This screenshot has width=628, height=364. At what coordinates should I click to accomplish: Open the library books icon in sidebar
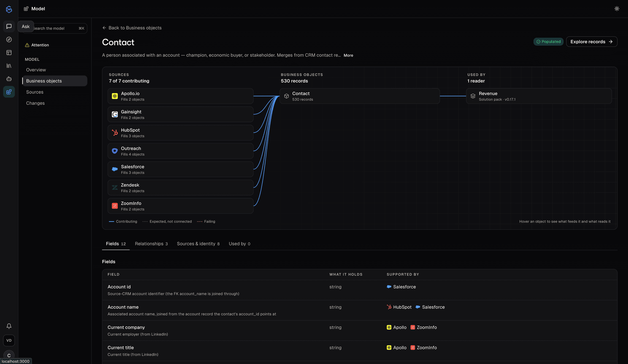9,66
